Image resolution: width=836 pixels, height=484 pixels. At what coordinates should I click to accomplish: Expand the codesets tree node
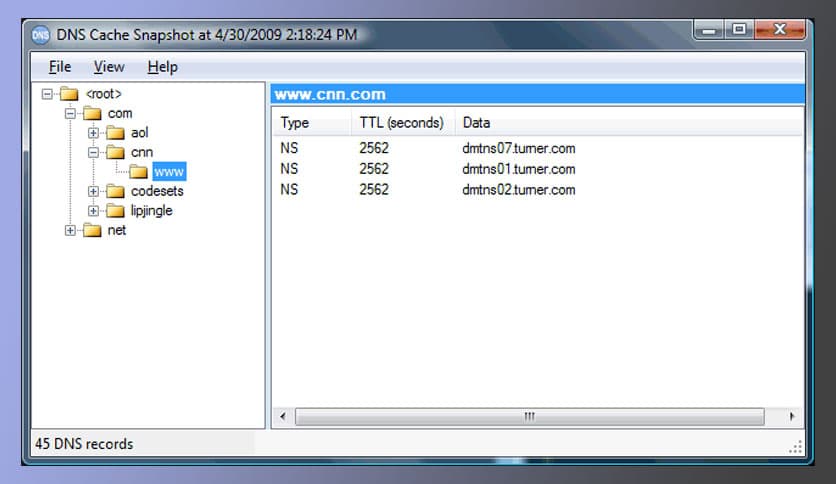click(93, 191)
